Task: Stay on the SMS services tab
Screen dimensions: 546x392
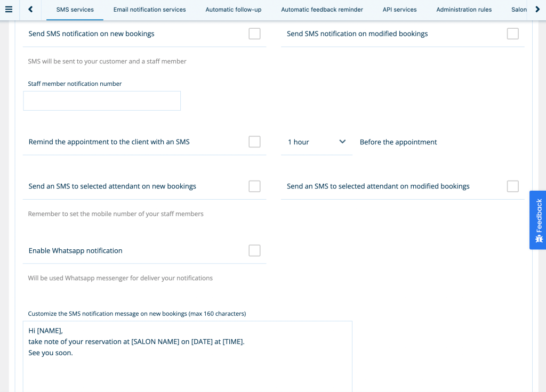Action: click(75, 10)
